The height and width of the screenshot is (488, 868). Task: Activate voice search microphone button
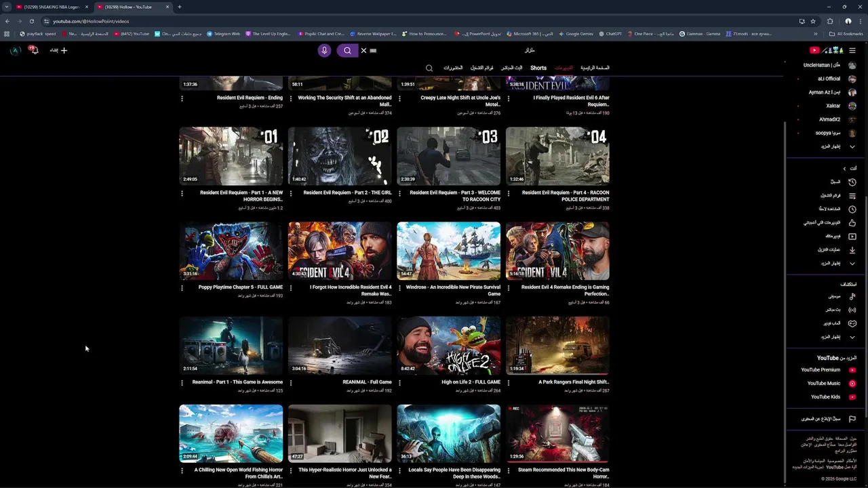324,50
